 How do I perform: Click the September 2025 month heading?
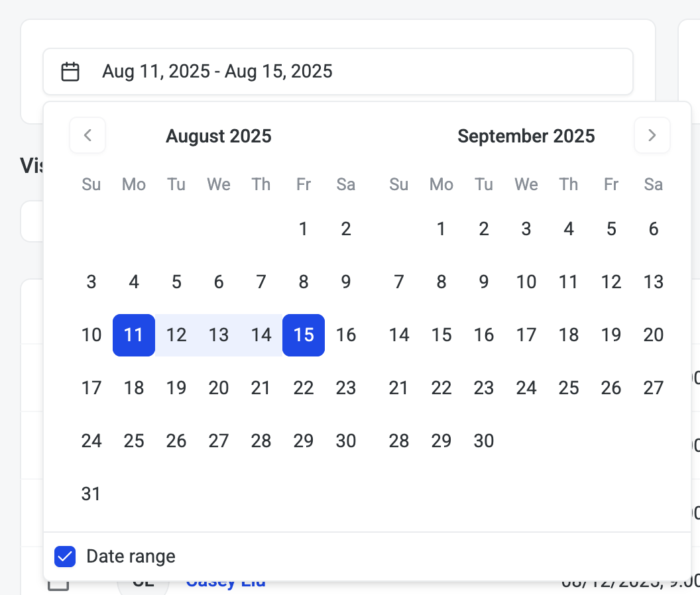pyautogui.click(x=526, y=136)
